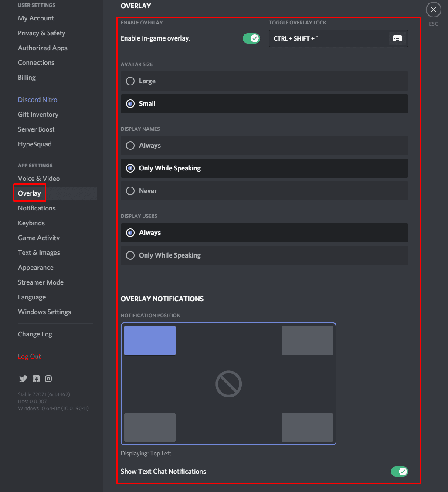Open Discord's Facebook page icon

click(36, 379)
